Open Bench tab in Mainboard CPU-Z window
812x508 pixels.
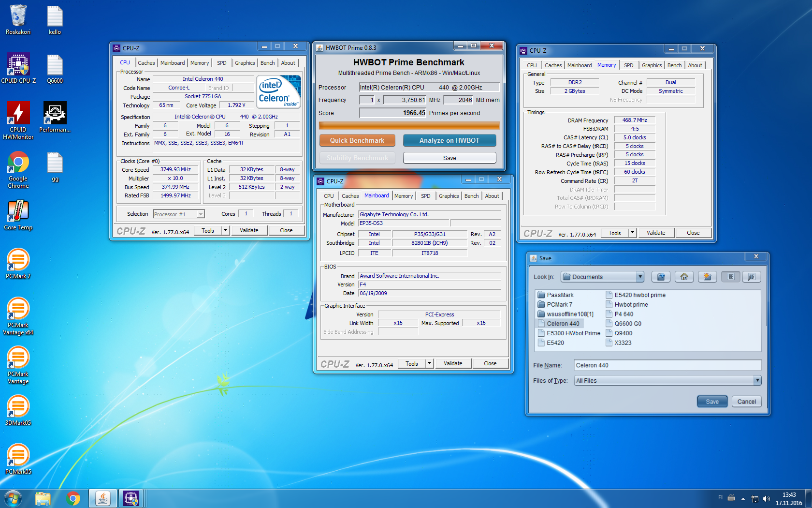point(471,196)
